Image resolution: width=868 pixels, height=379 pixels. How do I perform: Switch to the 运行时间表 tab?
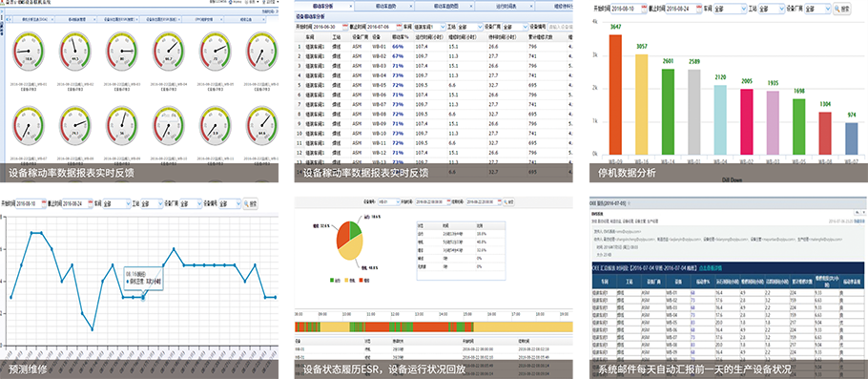click(x=505, y=5)
